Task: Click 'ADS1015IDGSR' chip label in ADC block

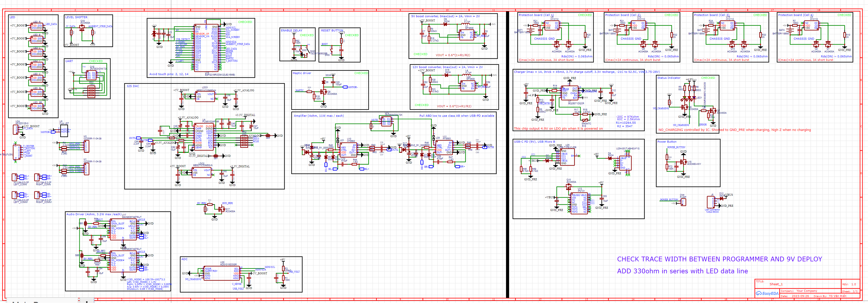Action: pyautogui.click(x=228, y=265)
